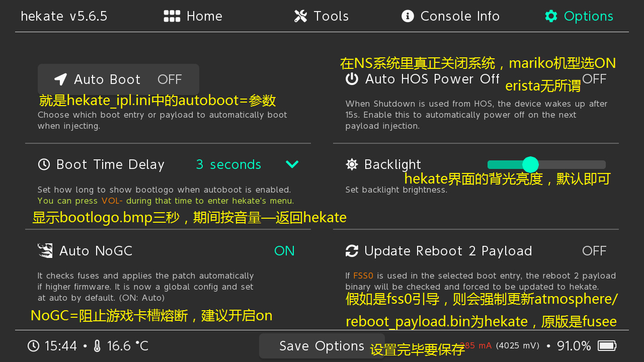The width and height of the screenshot is (644, 362).
Task: Click the Boot Time Delay clock icon
Action: click(x=44, y=164)
